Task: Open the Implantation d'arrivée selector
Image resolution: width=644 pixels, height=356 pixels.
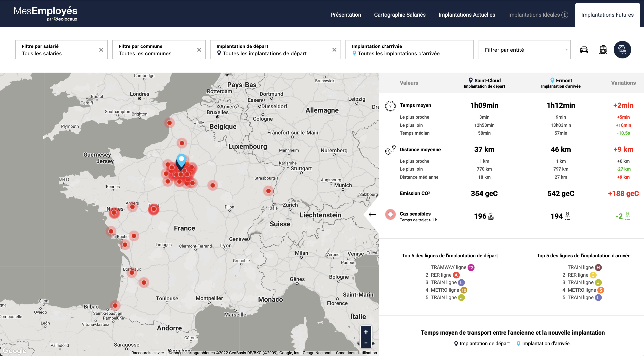Action: (409, 50)
